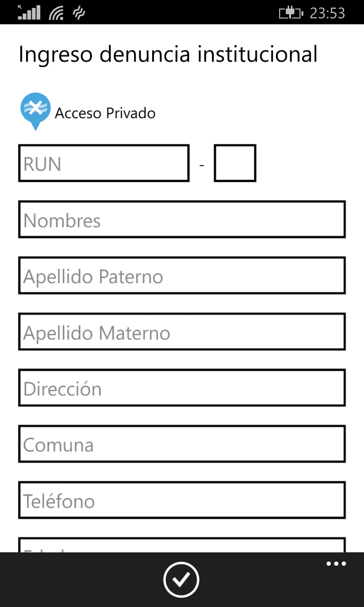The image size is (364, 607).
Task: Click into the Nombres field
Action: pyautogui.click(x=182, y=220)
